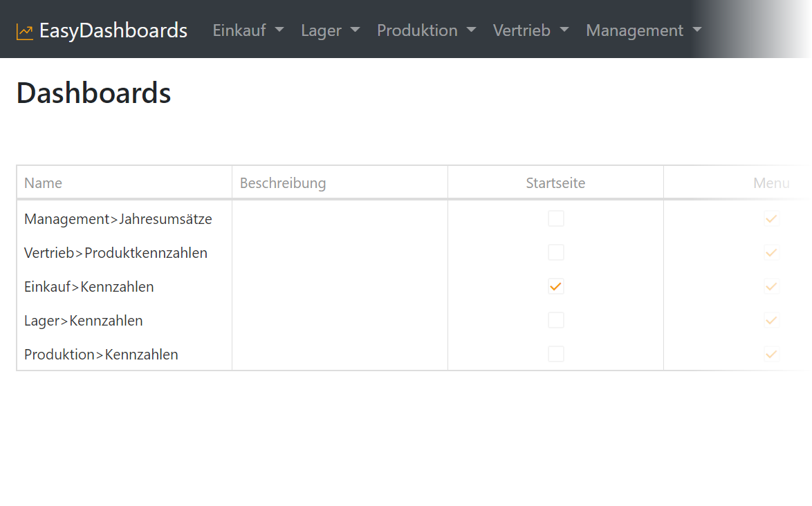Expand the Einkauf dropdown menu
The width and height of the screenshot is (812, 506).
coord(248,30)
